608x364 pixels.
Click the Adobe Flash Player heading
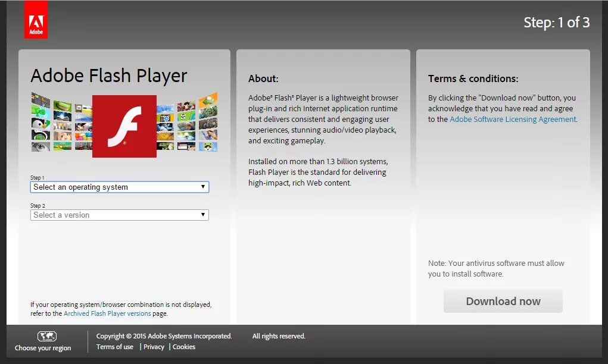(109, 76)
